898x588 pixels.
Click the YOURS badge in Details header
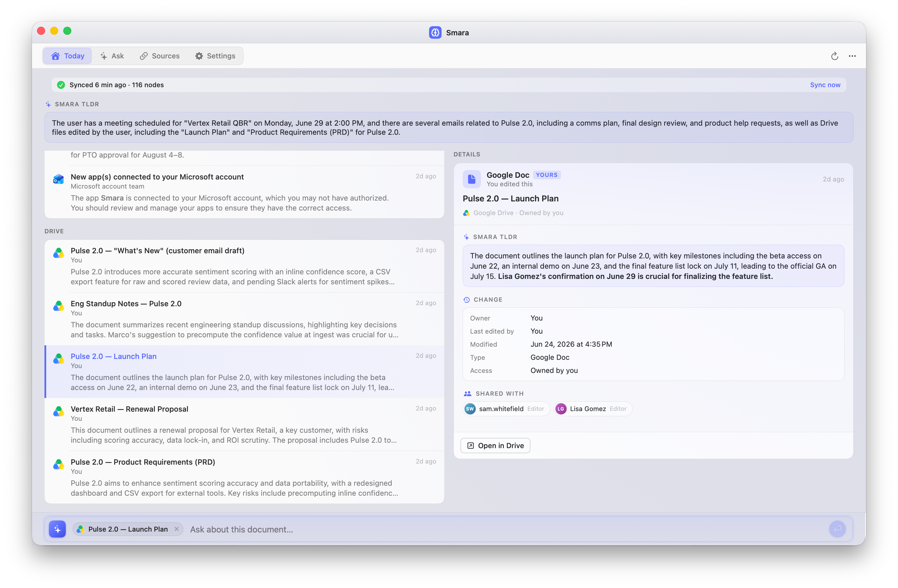(547, 175)
